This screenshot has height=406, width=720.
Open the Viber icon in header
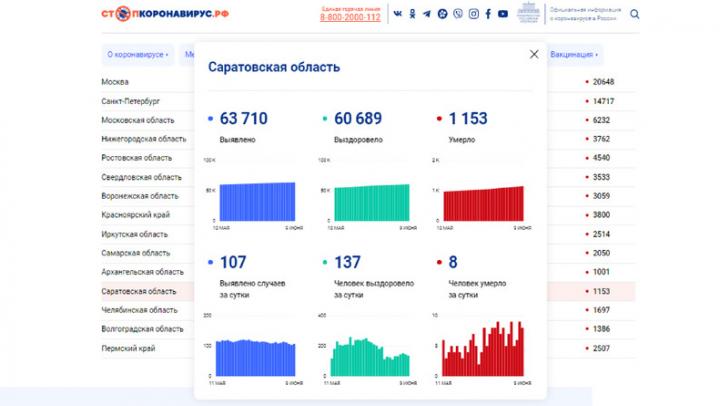(457, 15)
